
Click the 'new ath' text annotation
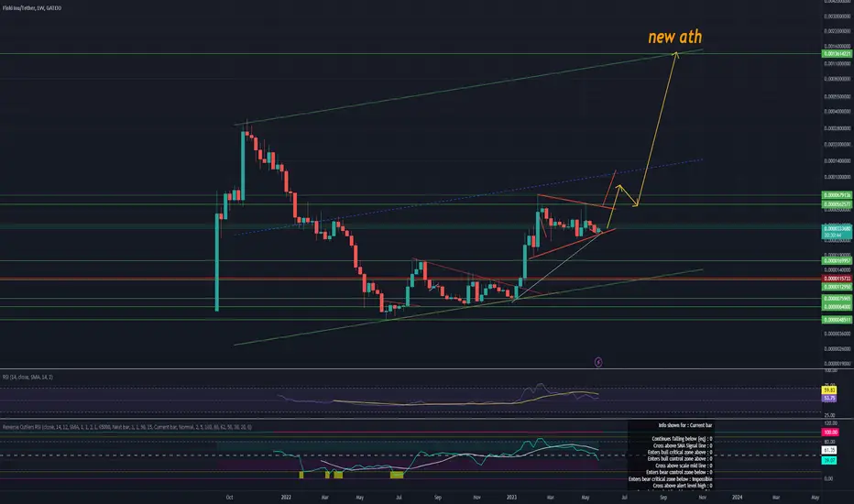coord(674,37)
